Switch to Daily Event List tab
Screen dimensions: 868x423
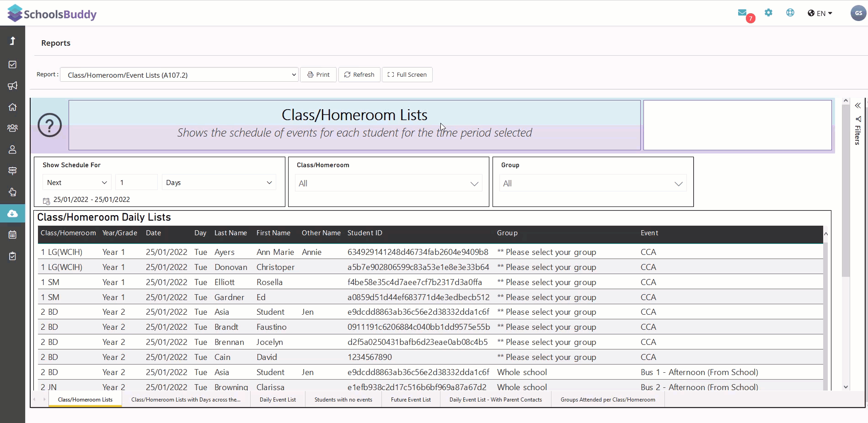[x=278, y=400]
